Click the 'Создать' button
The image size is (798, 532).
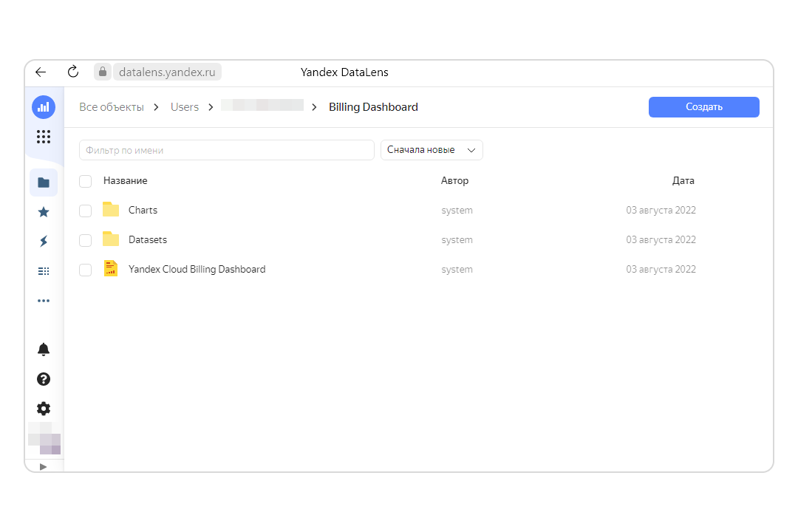[704, 107]
